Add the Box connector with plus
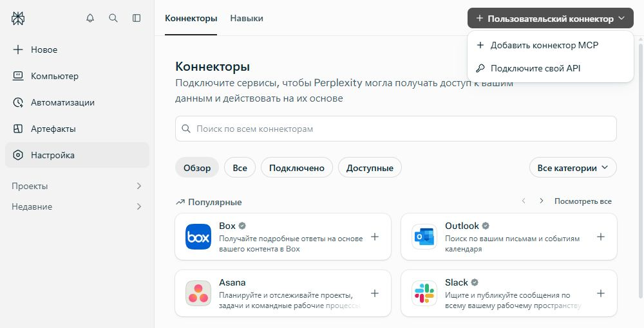644x328 pixels. click(375, 237)
